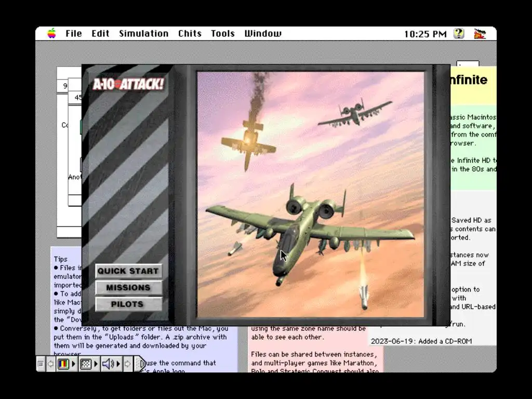Click the A-10 aircraft artwork
This screenshot has width=532, height=399.
[311, 194]
